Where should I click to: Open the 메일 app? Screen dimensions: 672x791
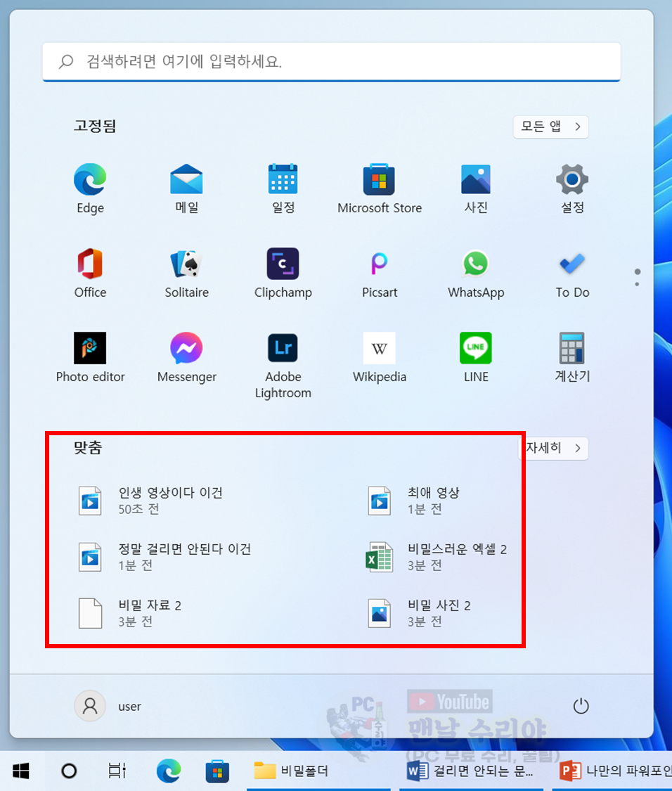click(x=187, y=188)
